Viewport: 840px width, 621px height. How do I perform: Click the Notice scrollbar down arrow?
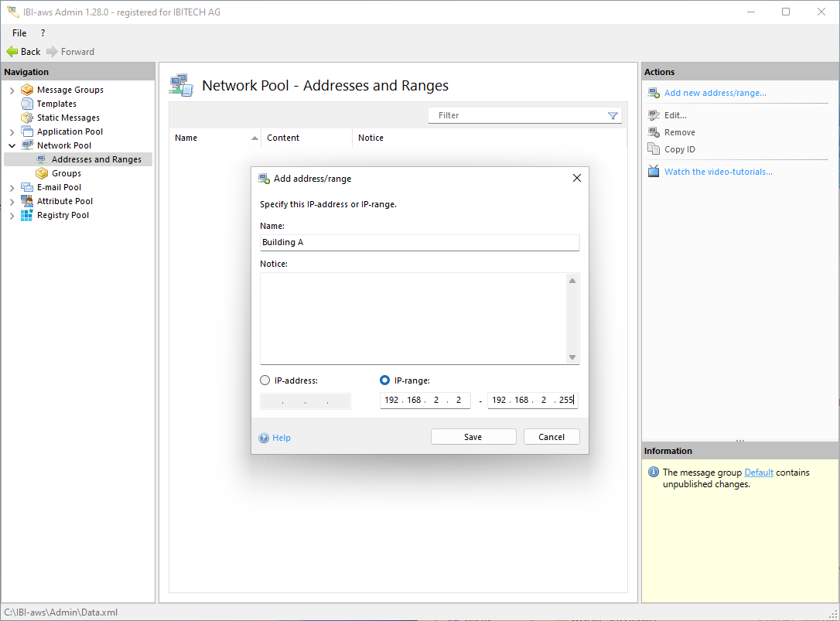click(572, 357)
